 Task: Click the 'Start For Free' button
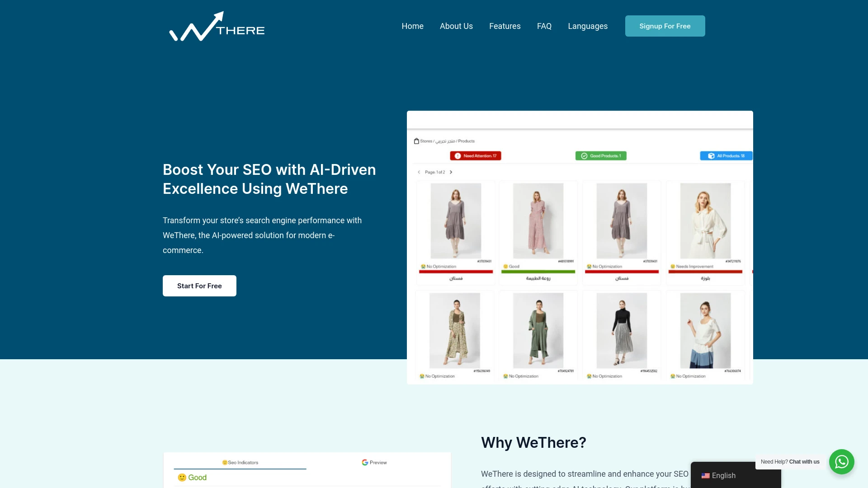(199, 286)
